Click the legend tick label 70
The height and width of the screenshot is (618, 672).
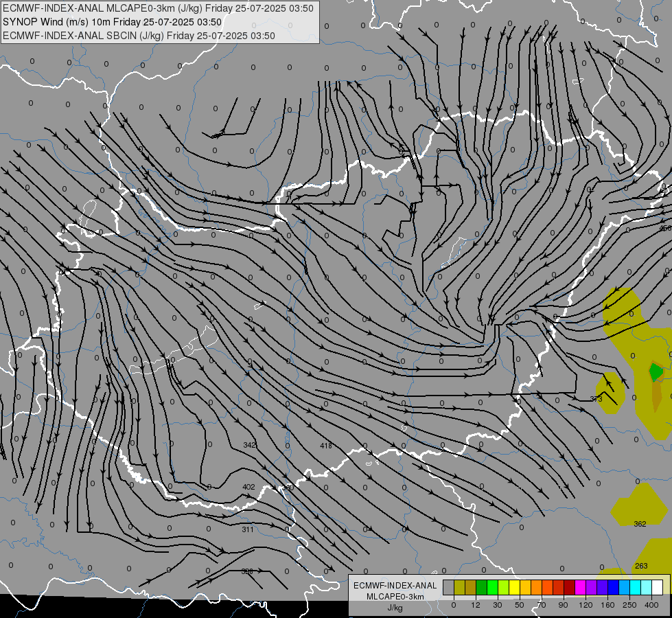[x=542, y=605]
